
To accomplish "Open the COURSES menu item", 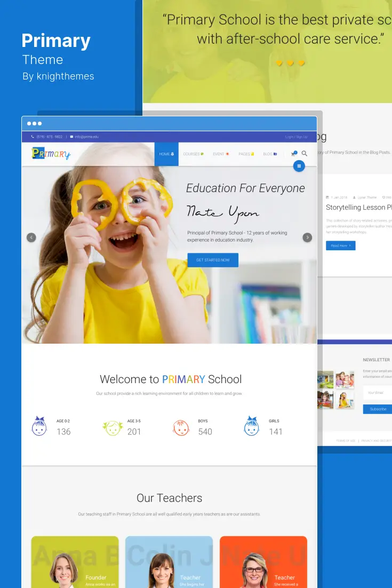I will pyautogui.click(x=194, y=154).
